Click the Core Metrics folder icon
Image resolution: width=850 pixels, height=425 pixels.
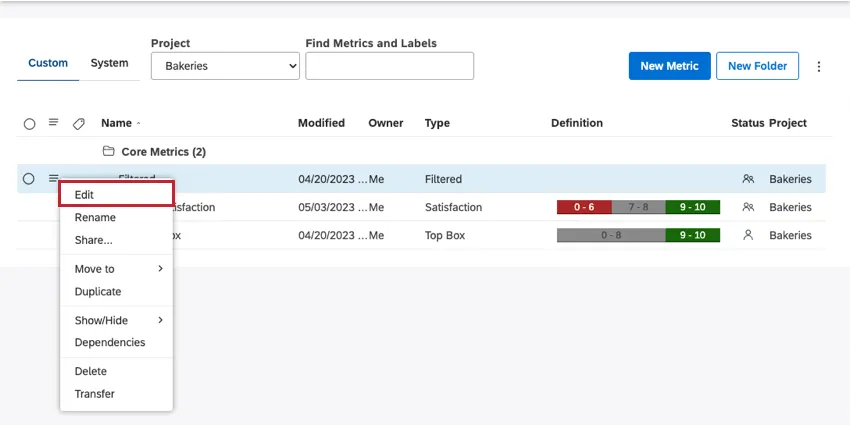tap(109, 152)
